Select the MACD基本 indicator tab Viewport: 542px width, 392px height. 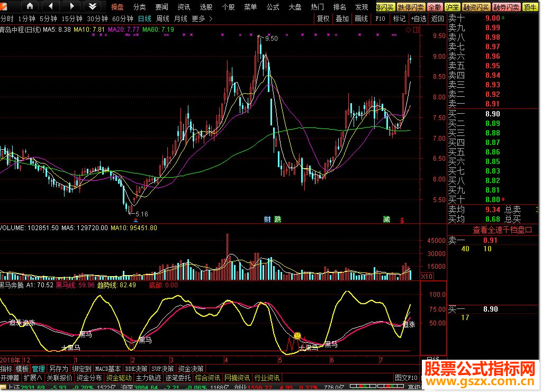click(x=108, y=369)
